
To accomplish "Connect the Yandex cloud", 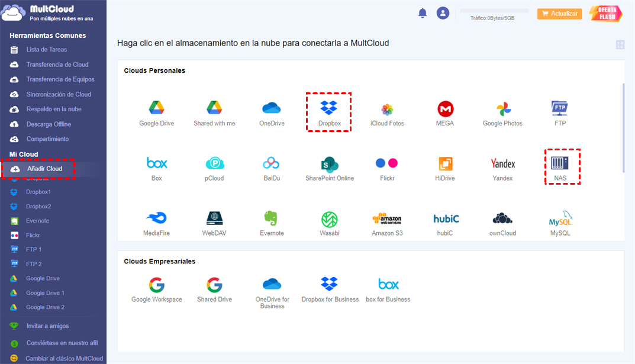I will tap(502, 169).
